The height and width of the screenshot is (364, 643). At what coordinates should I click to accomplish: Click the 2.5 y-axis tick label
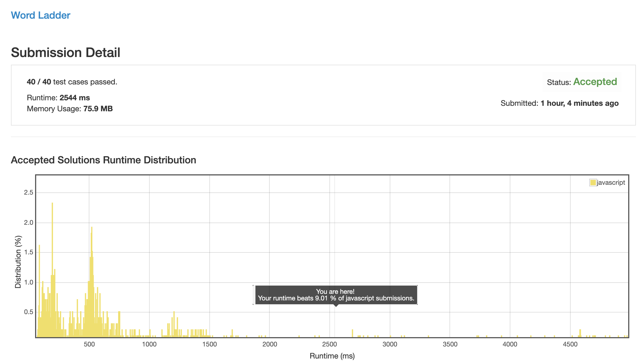[29, 192]
